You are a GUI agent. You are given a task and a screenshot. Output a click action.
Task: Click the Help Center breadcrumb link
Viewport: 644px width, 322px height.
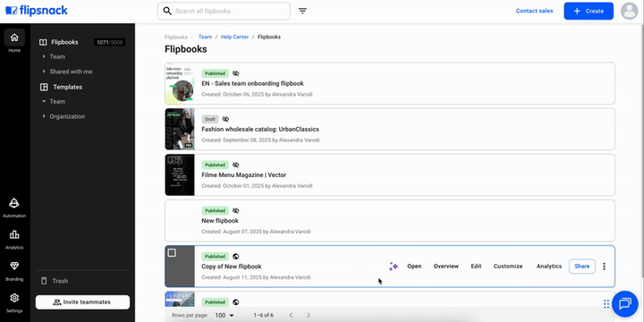coord(234,37)
